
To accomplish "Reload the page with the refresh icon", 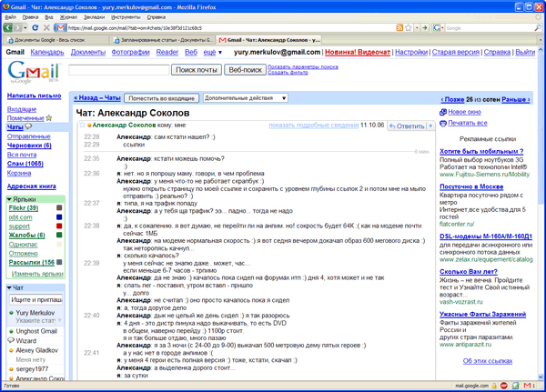I will [x=35, y=28].
